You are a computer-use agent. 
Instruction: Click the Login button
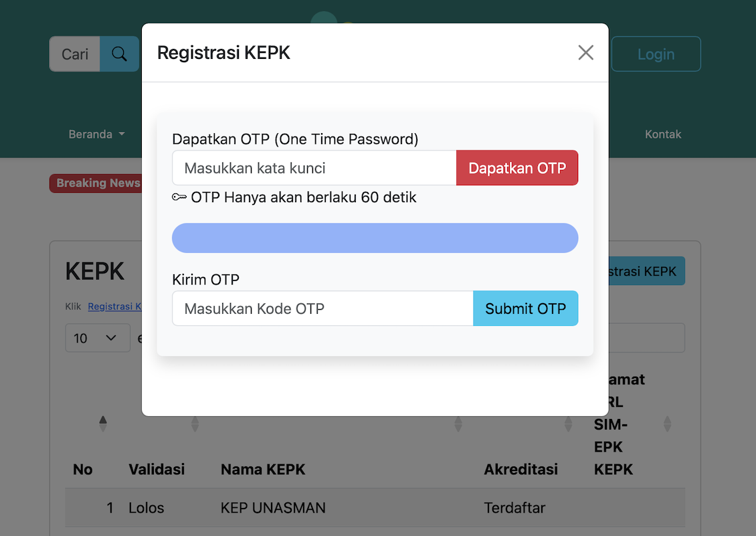(656, 54)
